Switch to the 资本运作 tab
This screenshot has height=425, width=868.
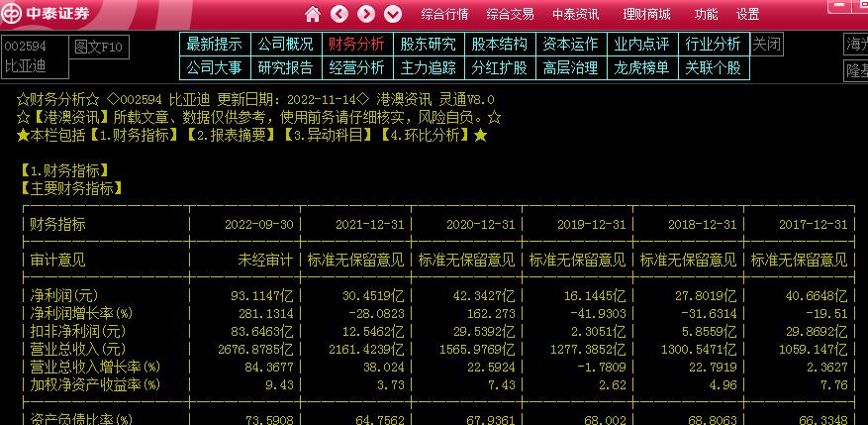tap(571, 44)
